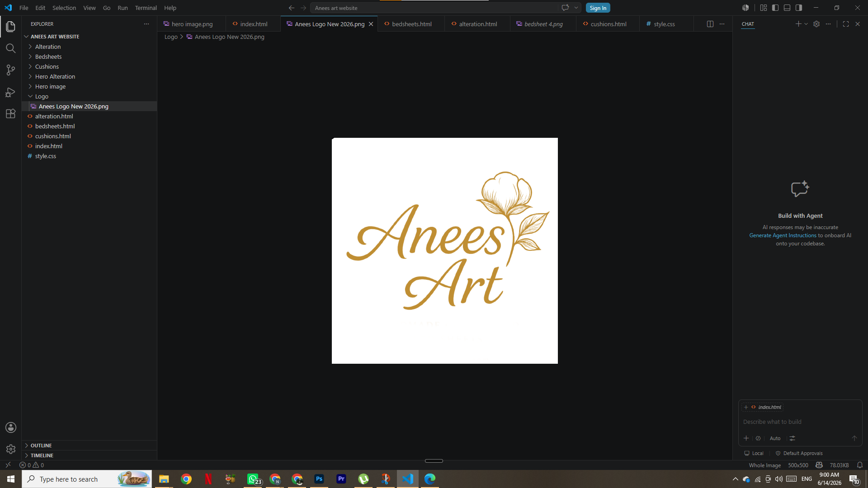868x488 pixels.
Task: Click the Copilot status icon in status bar
Action: point(819,465)
